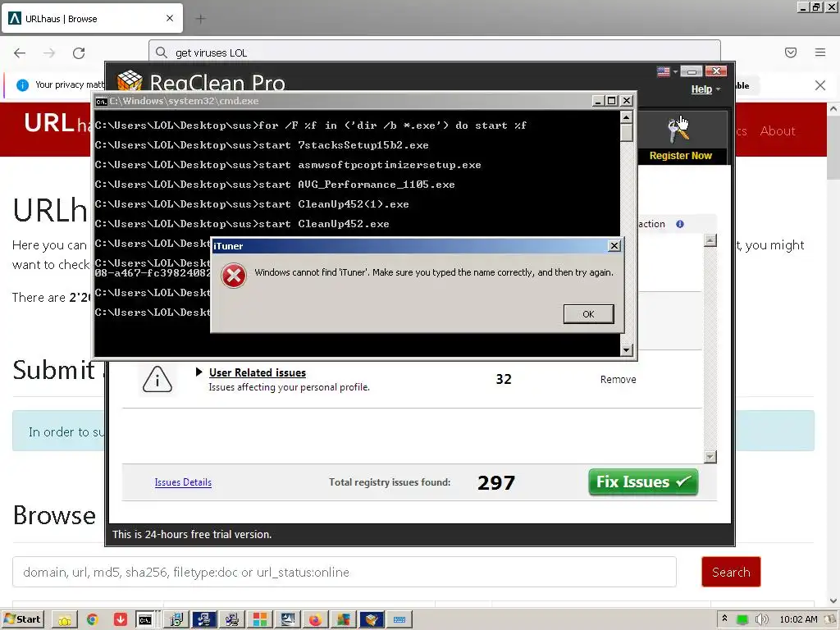Open the file explorer taskbar icon
The image size is (840, 630).
[65, 620]
